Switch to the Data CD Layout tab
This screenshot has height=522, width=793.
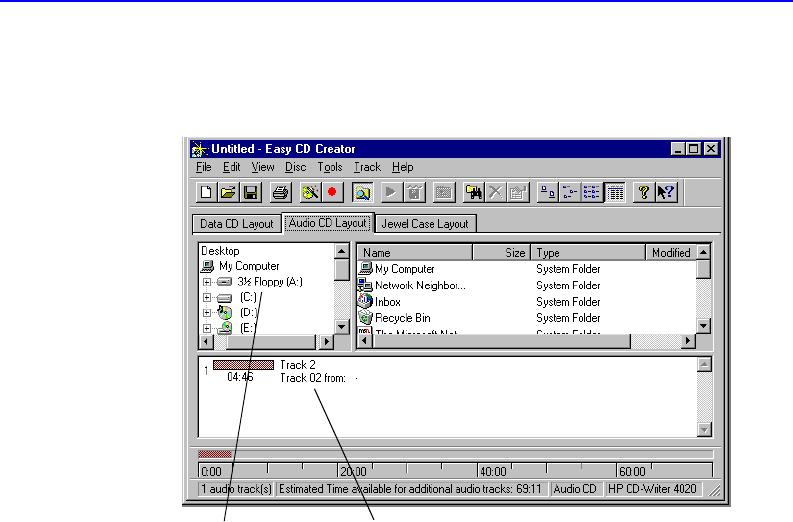coord(237,224)
